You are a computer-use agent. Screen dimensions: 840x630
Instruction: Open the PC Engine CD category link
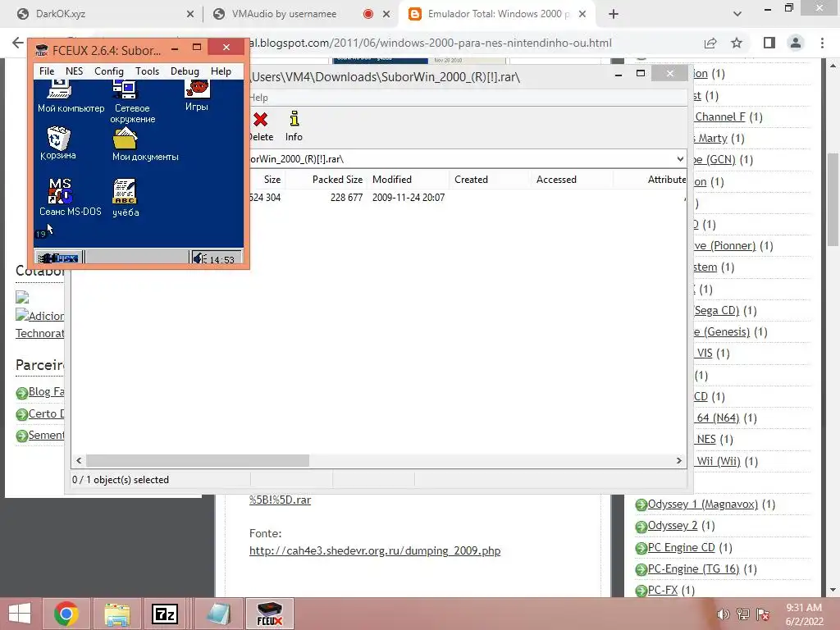(681, 547)
